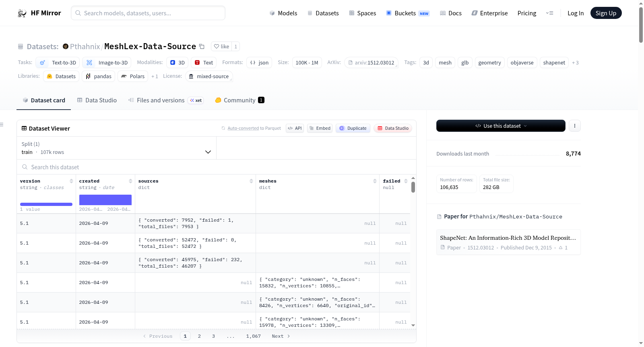Image resolution: width=644 pixels, height=347 pixels.
Task: Click the Polars library tag
Action: pyautogui.click(x=133, y=76)
